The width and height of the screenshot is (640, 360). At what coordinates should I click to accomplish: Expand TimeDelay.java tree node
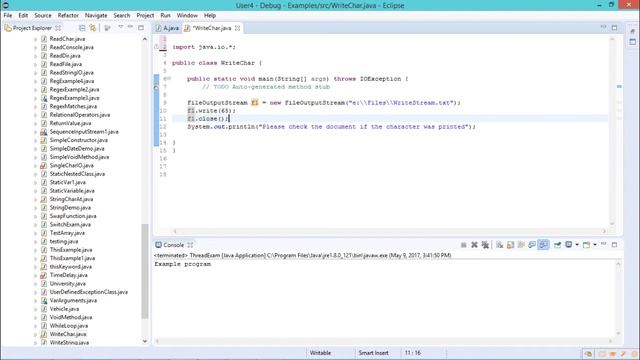(x=36, y=275)
